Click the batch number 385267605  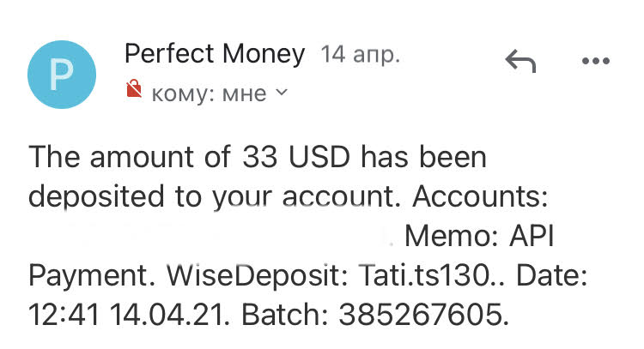coord(422,316)
